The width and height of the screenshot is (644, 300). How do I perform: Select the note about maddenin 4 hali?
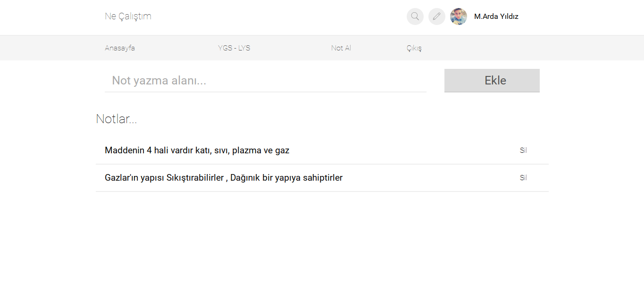[x=197, y=150]
